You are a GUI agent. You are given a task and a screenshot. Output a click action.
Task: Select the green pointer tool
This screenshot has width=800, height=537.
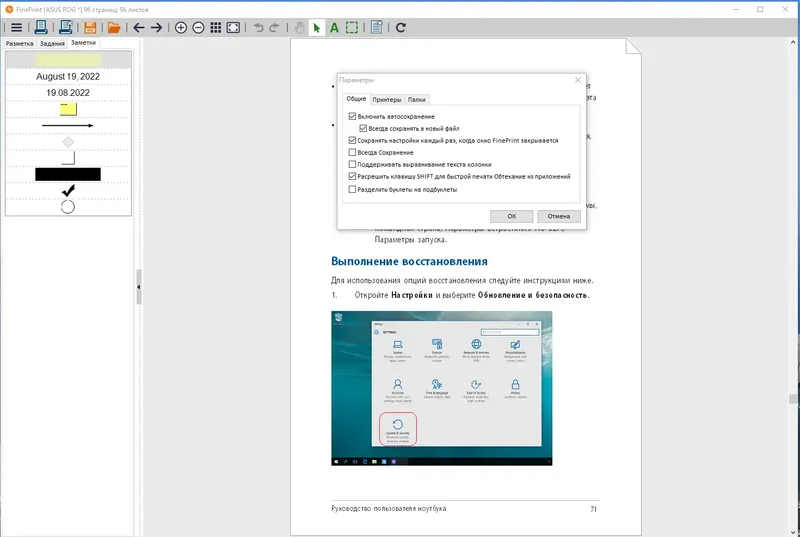[x=317, y=28]
